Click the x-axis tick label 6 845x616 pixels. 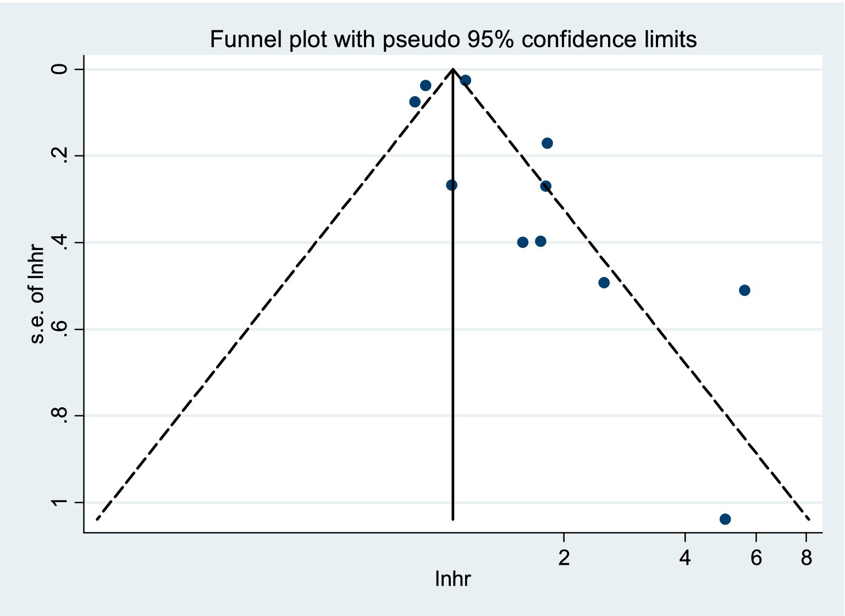point(756,558)
